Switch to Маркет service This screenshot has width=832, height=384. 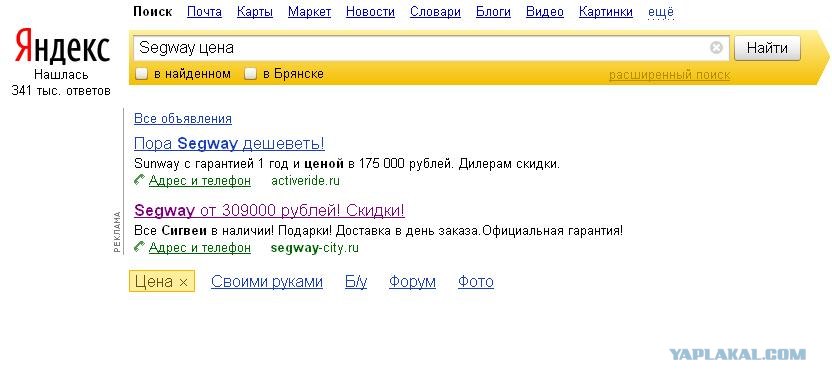(309, 12)
